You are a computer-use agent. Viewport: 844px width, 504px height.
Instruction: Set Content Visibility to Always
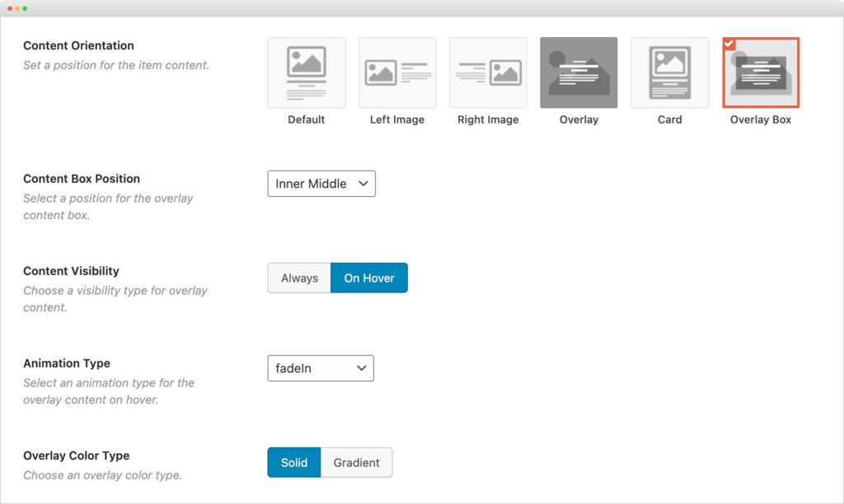[x=299, y=278]
